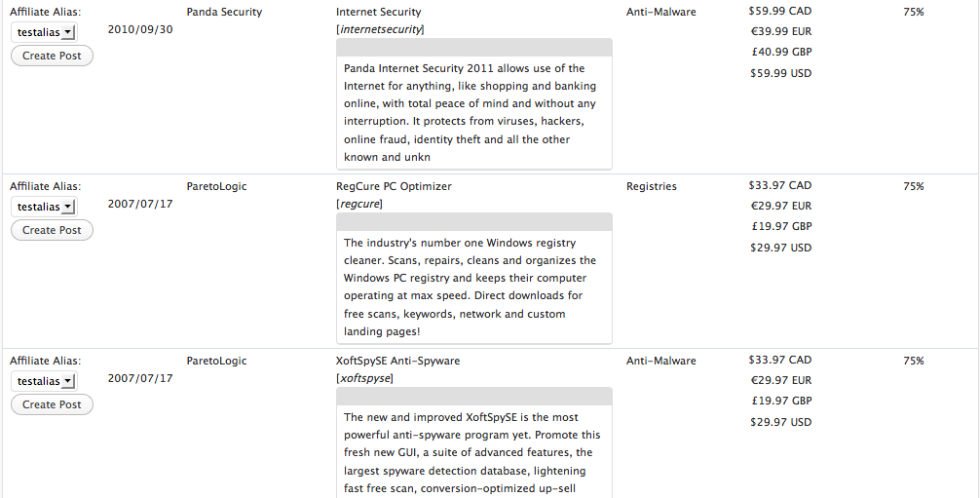
Task: Click the 2007/07/17 date in XoftSpySE row
Action: (x=140, y=378)
